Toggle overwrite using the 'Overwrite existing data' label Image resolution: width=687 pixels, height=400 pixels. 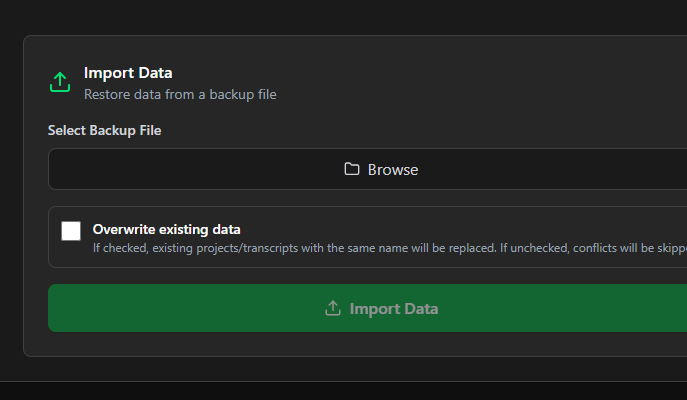coord(166,229)
